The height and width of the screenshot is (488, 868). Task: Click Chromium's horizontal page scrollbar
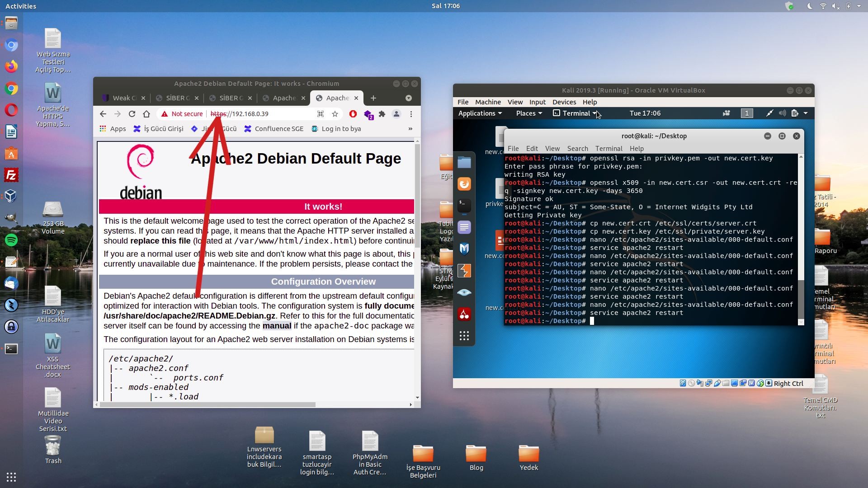208,404
